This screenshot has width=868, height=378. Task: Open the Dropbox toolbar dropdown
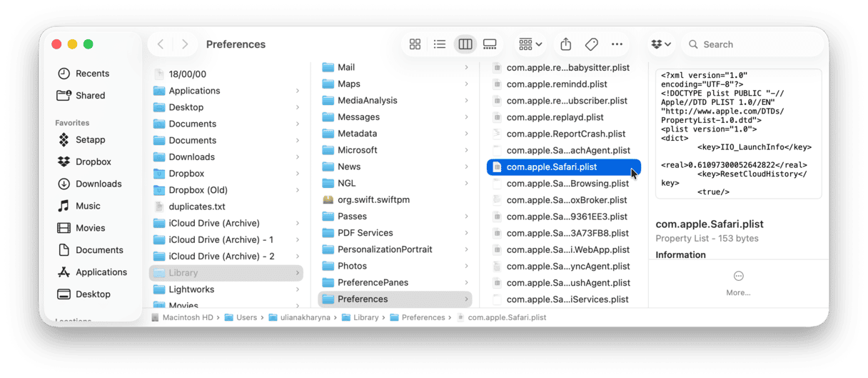(x=661, y=44)
